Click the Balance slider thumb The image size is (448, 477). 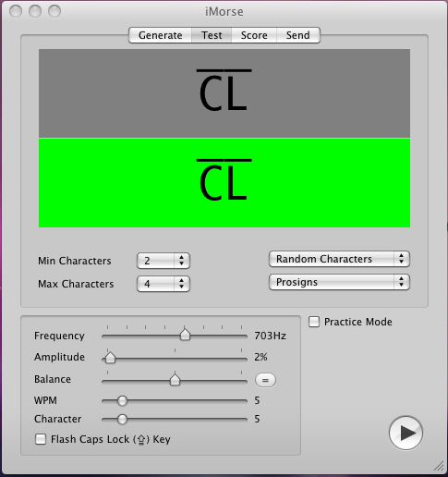click(x=175, y=380)
